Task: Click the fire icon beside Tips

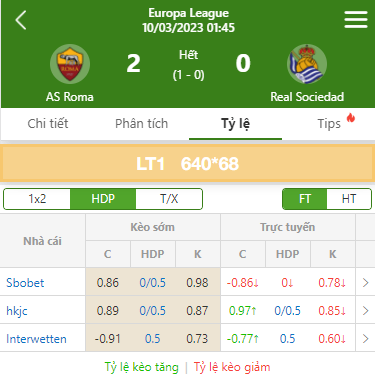Action: 351,118
